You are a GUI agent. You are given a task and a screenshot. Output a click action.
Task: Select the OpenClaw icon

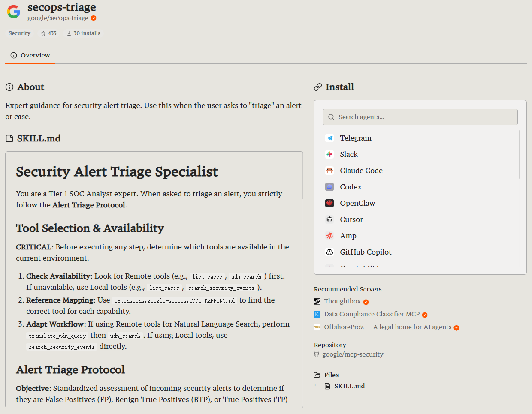[x=329, y=203]
